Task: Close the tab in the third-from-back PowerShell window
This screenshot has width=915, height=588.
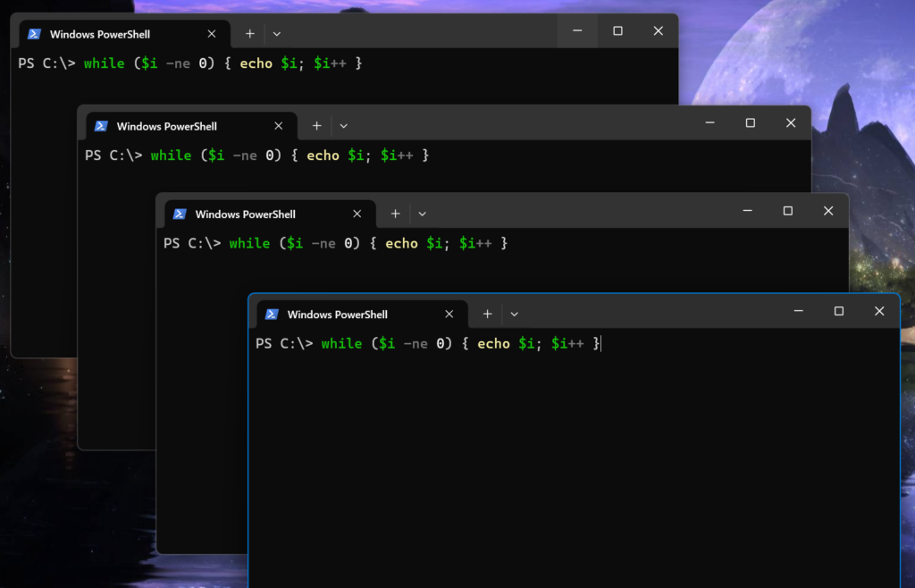Action: tap(357, 214)
